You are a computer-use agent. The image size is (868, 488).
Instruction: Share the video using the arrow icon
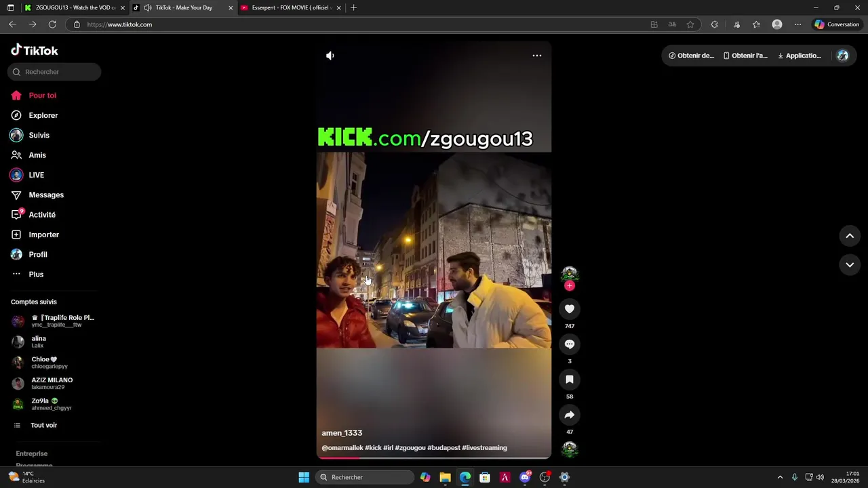point(570,415)
